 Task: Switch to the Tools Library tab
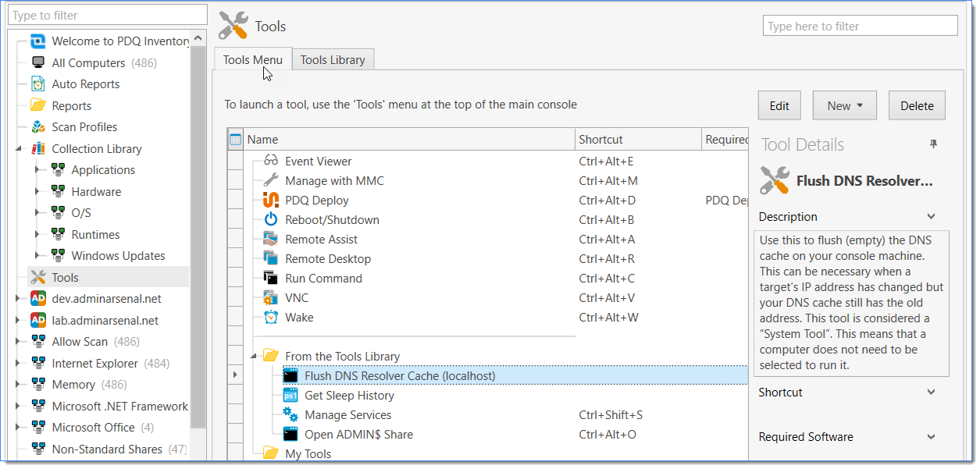(333, 60)
